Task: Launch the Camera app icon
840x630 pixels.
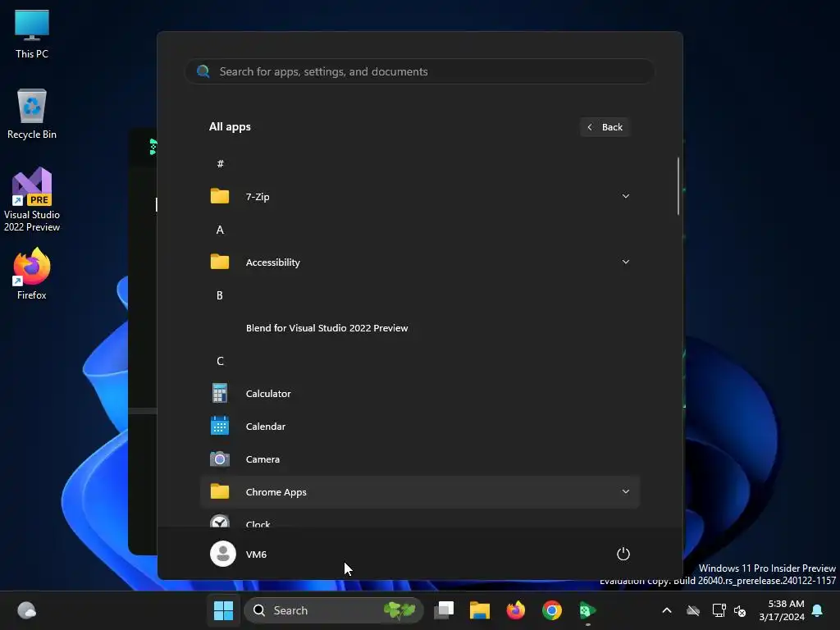Action: 220,459
